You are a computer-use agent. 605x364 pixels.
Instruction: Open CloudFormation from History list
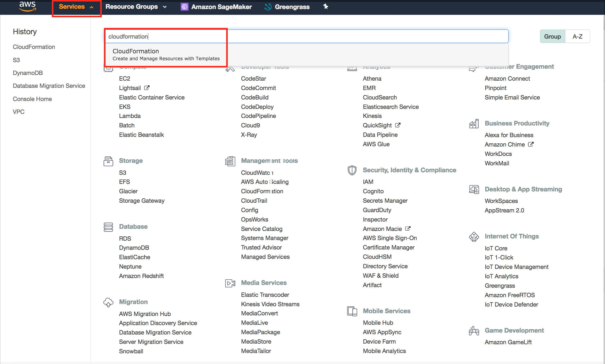pos(34,47)
